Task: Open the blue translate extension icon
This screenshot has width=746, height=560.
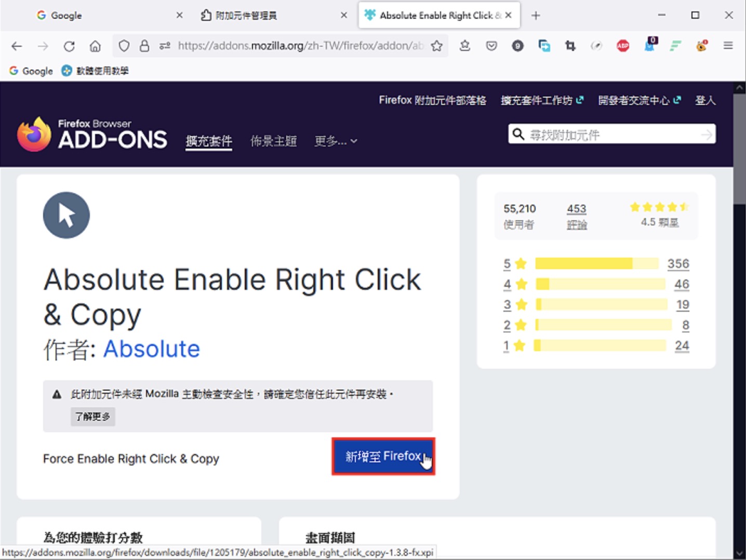Action: click(544, 46)
